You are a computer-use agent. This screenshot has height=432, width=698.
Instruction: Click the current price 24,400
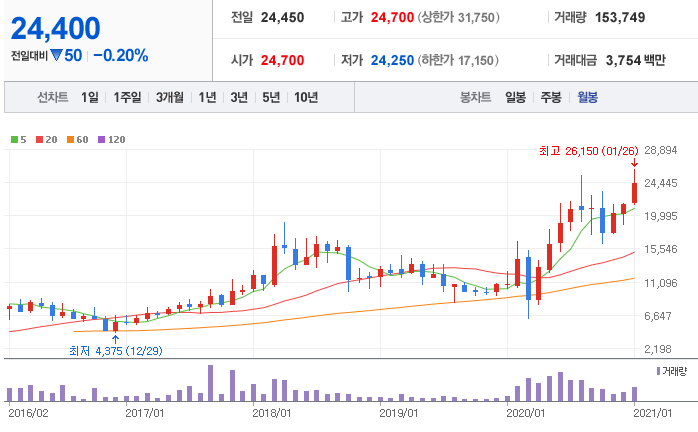(56, 28)
